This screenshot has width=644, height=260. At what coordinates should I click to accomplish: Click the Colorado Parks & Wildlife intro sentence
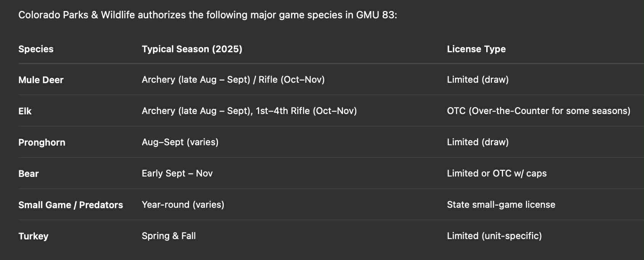(207, 15)
